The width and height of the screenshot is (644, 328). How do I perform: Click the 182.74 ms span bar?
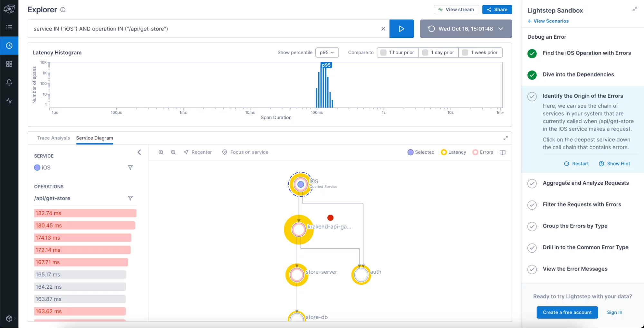[x=85, y=213]
